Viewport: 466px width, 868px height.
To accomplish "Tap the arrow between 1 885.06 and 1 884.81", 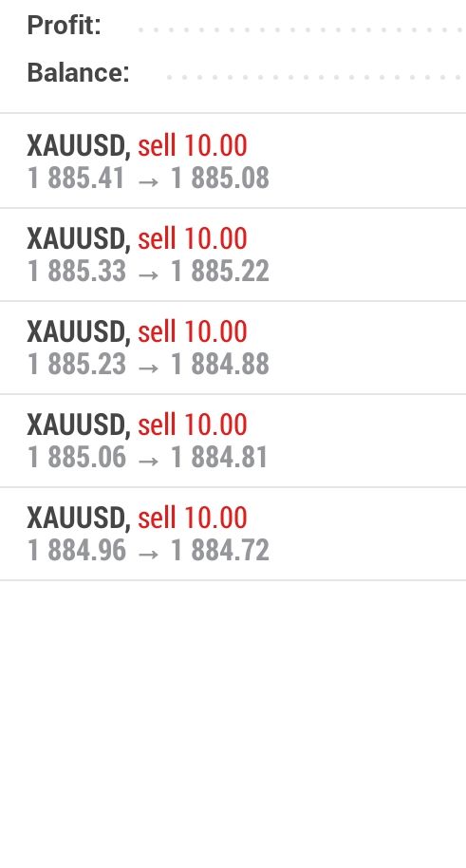I will (x=148, y=460).
